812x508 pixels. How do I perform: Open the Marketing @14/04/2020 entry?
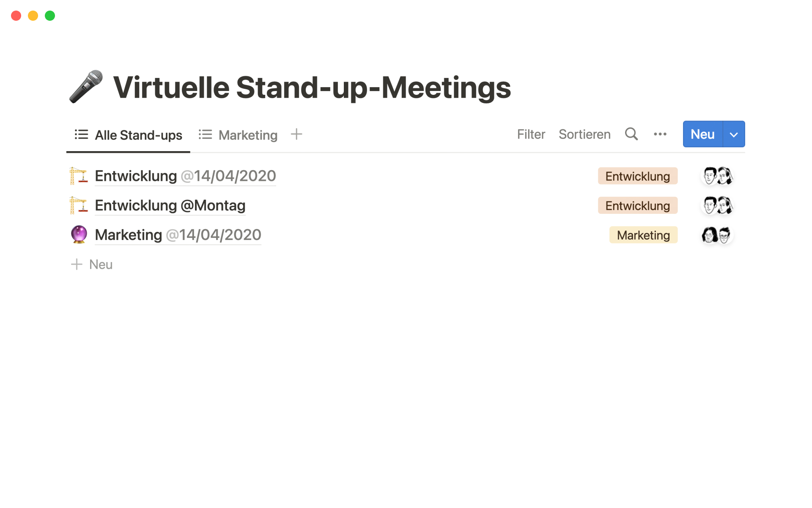pyautogui.click(x=178, y=235)
